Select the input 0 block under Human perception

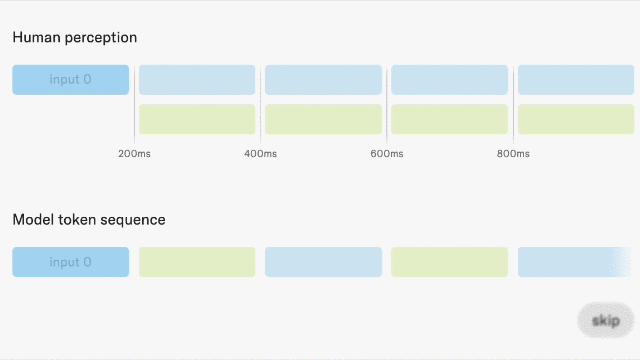[x=71, y=80]
